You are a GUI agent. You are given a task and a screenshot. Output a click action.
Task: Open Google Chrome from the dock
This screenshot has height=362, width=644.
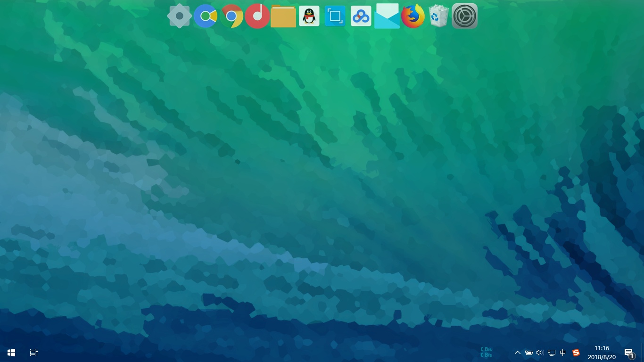[x=231, y=16]
